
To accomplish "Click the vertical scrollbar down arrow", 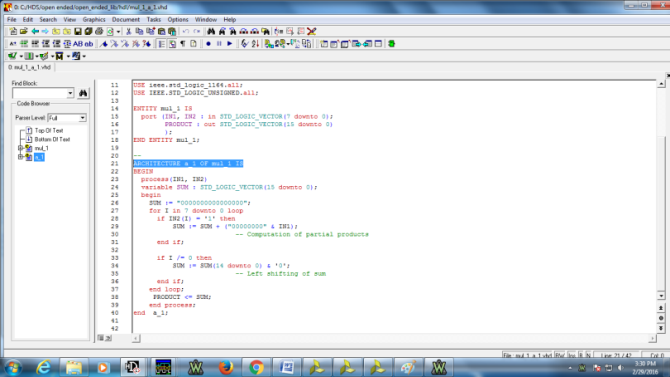I will point(661,296).
